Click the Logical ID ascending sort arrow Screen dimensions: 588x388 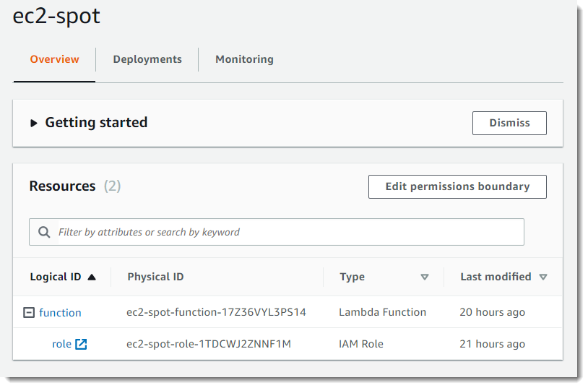coord(92,277)
